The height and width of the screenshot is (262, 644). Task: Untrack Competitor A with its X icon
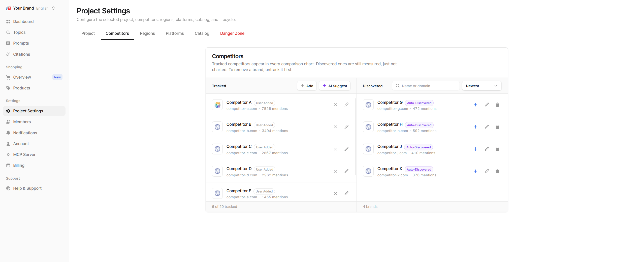point(335,105)
